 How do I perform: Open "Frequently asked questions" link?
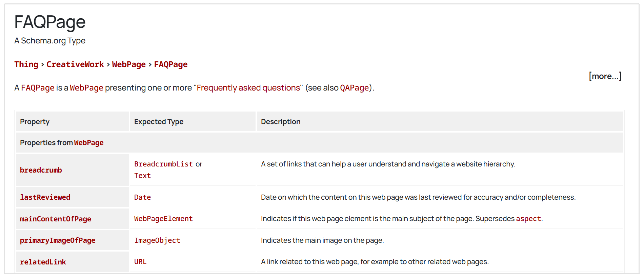[248, 88]
